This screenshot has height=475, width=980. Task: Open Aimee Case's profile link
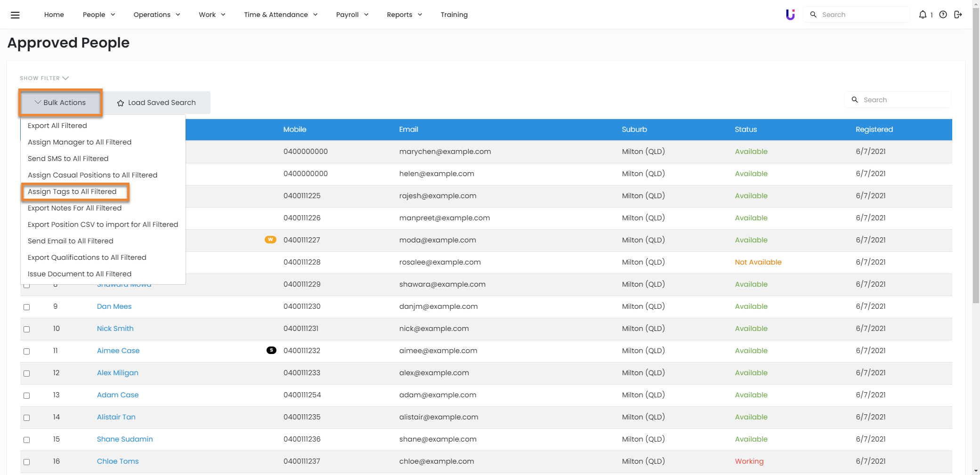click(x=118, y=351)
